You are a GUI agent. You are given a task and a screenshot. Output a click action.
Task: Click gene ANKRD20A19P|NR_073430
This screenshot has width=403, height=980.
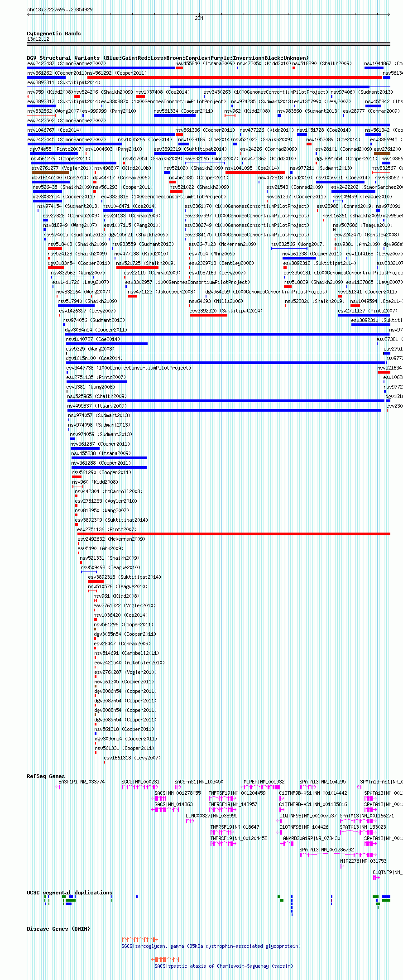pyautogui.click(x=312, y=838)
